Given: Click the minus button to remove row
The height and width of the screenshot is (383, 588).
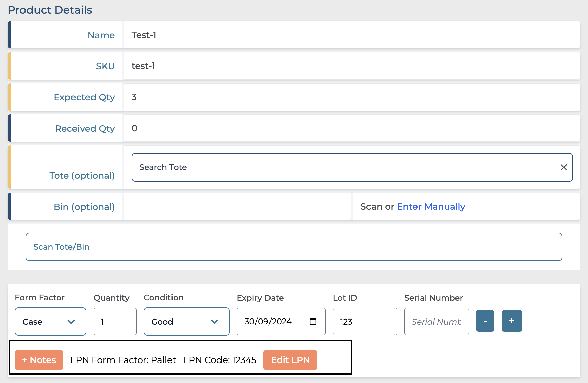Looking at the screenshot, I should coord(485,321).
